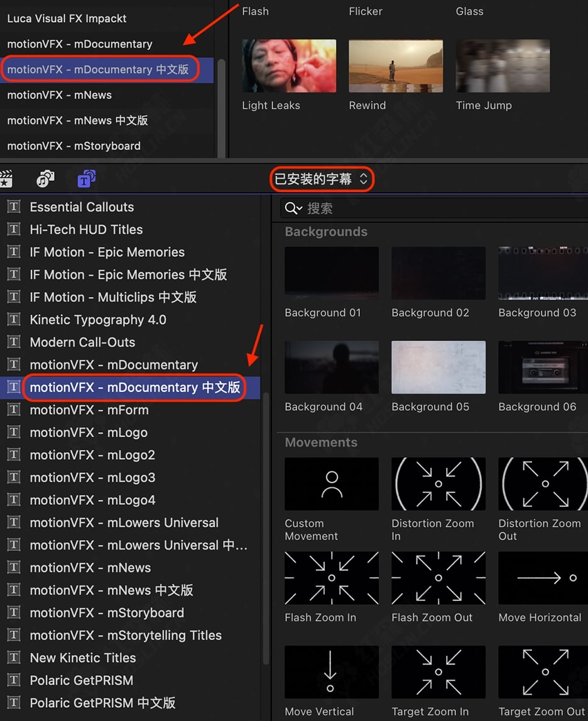The height and width of the screenshot is (721, 588).
Task: Select motionVFX - mDocumentary 中文版 in effects list
Action: pyautogui.click(x=97, y=70)
